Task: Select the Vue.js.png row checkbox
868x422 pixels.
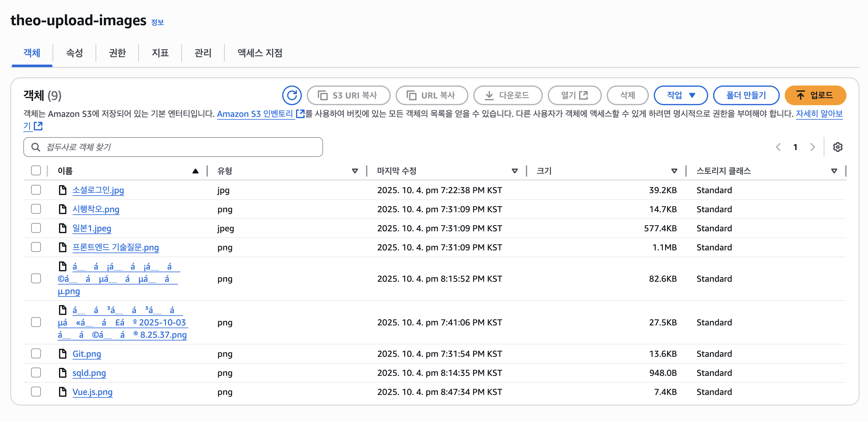Action: tap(36, 392)
